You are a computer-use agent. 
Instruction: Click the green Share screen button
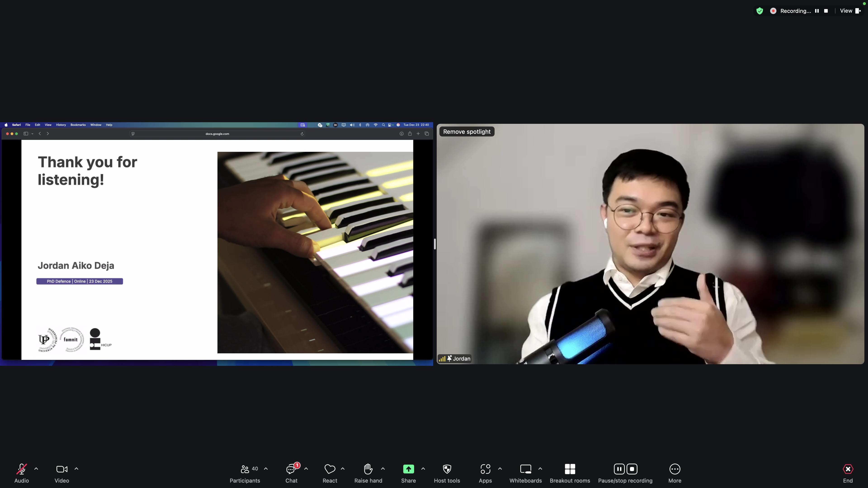pos(408,469)
